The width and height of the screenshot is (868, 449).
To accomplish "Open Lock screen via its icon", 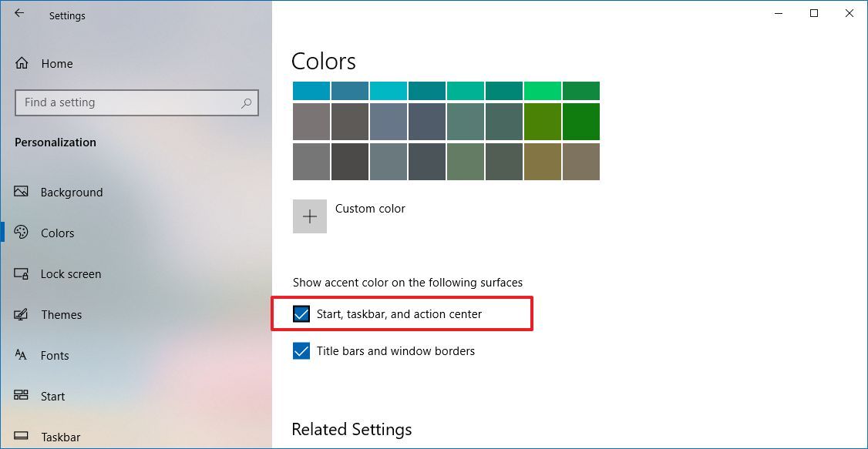I will [x=21, y=273].
